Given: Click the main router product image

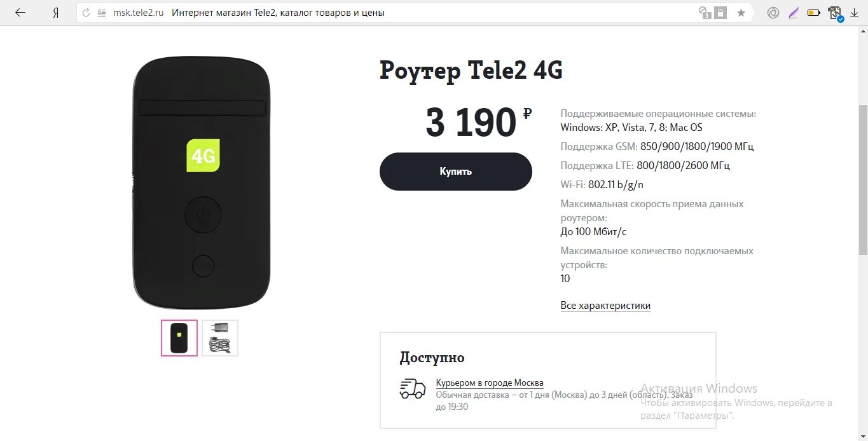Looking at the screenshot, I should (x=202, y=183).
